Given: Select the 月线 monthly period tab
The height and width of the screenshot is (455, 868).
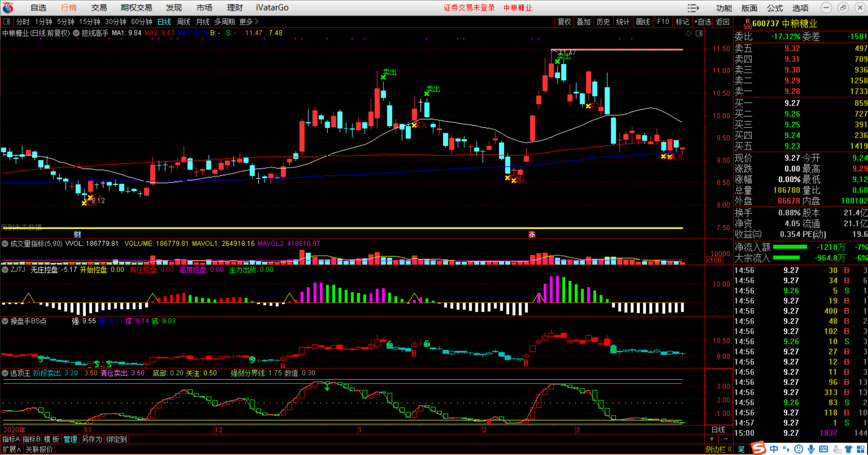Looking at the screenshot, I should [203, 22].
